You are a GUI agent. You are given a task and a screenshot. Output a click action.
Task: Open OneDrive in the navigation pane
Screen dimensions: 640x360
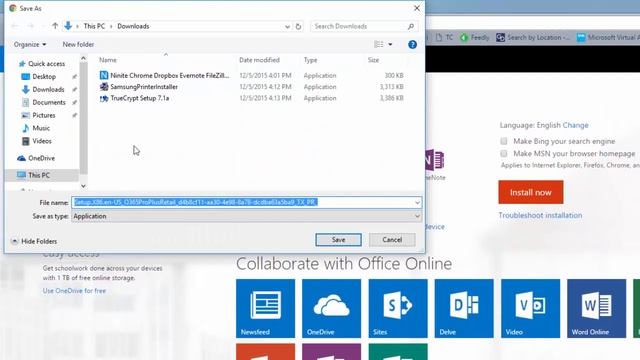(41, 158)
